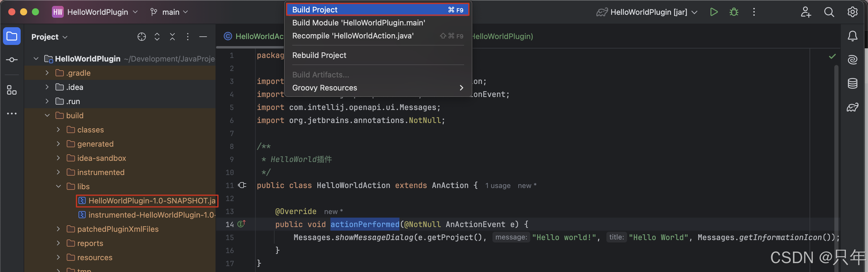Open Gradle tool window elephant icon
Screen dimensions: 868x272
click(853, 107)
